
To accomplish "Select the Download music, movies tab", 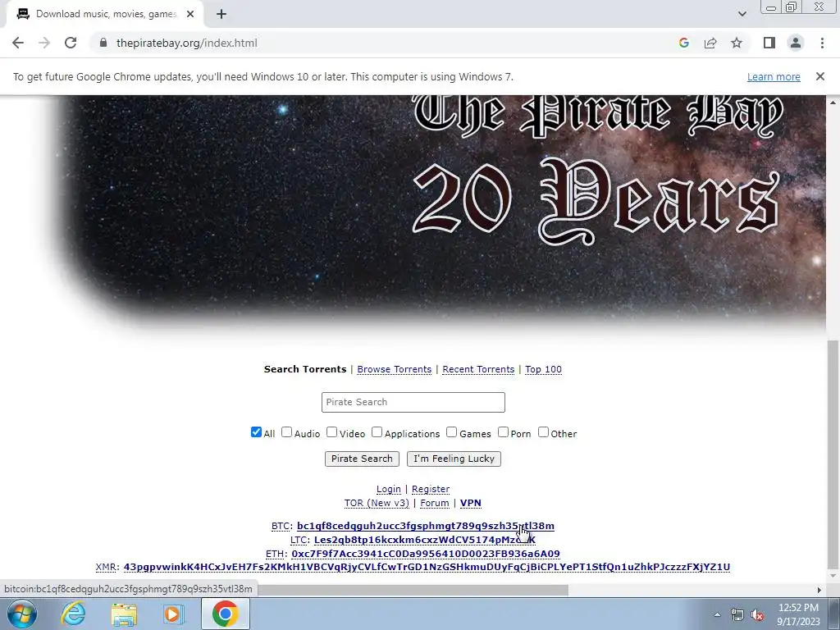I will tap(105, 15).
